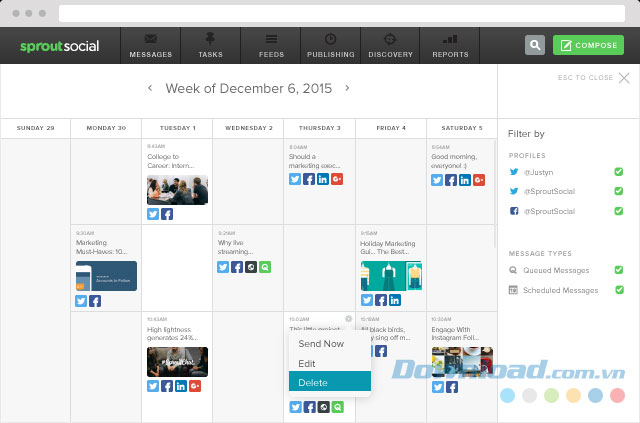Go to the Discovery section
This screenshot has width=640, height=423.
(x=390, y=45)
